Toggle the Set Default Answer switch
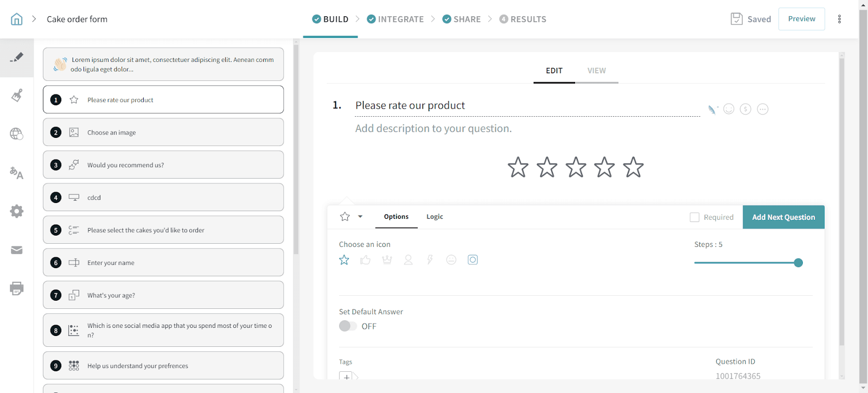Screen dimensions: 868x393 click(x=348, y=326)
